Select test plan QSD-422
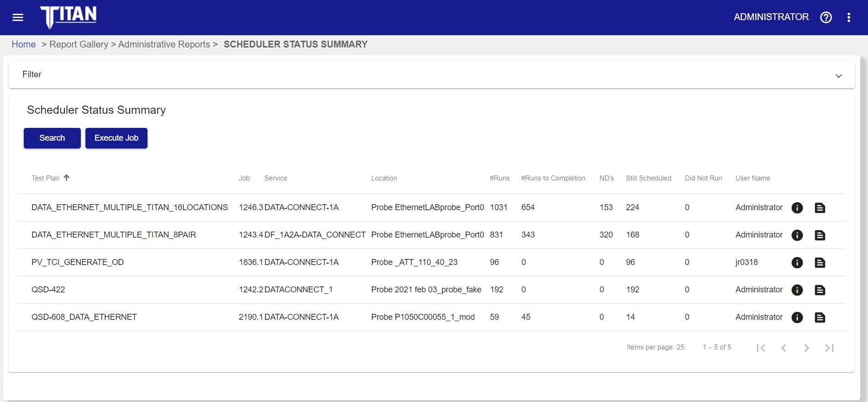 (x=48, y=290)
